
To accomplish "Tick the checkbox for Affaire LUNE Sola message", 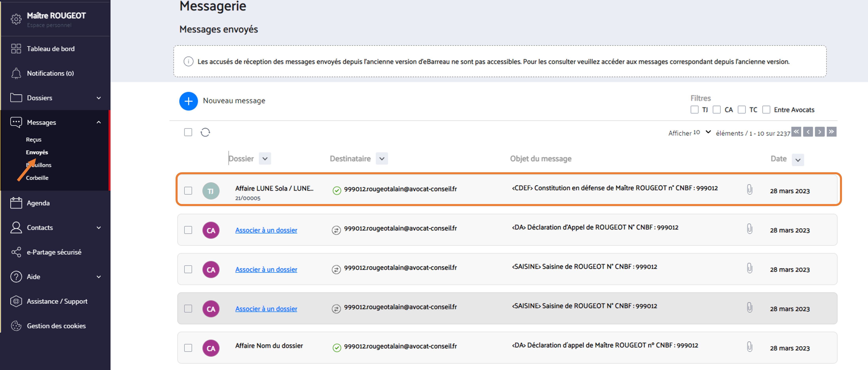I will click(x=188, y=191).
